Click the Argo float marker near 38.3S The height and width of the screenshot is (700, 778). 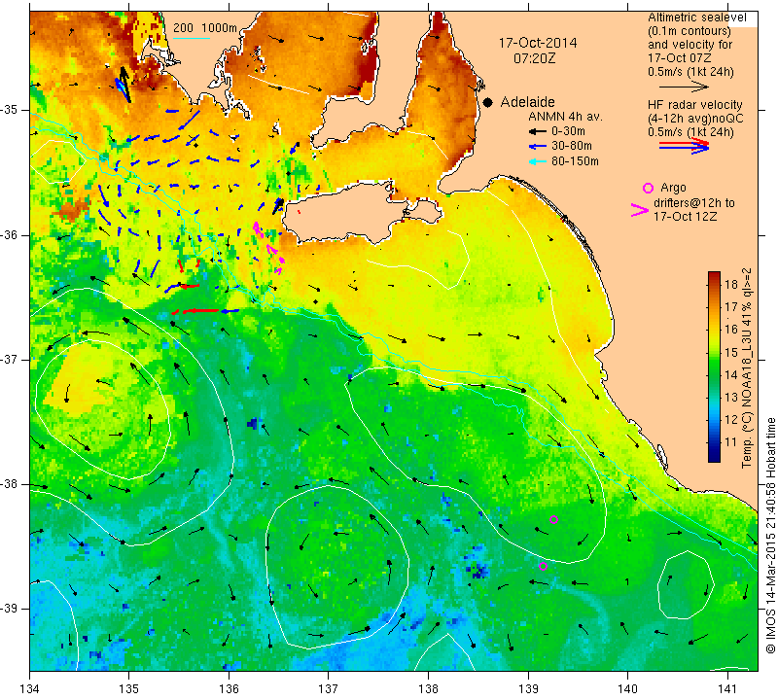point(554,520)
